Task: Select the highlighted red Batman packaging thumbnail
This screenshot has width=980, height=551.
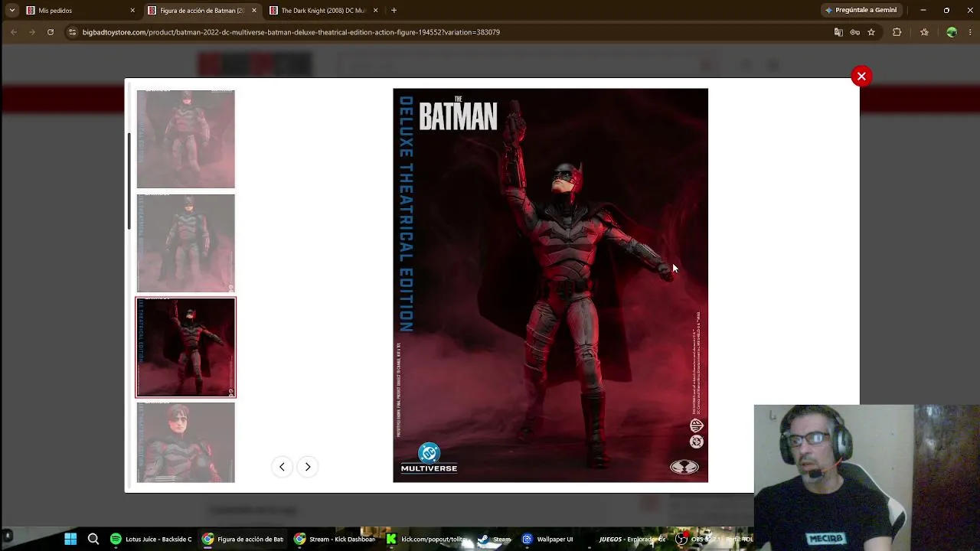Action: click(x=186, y=347)
